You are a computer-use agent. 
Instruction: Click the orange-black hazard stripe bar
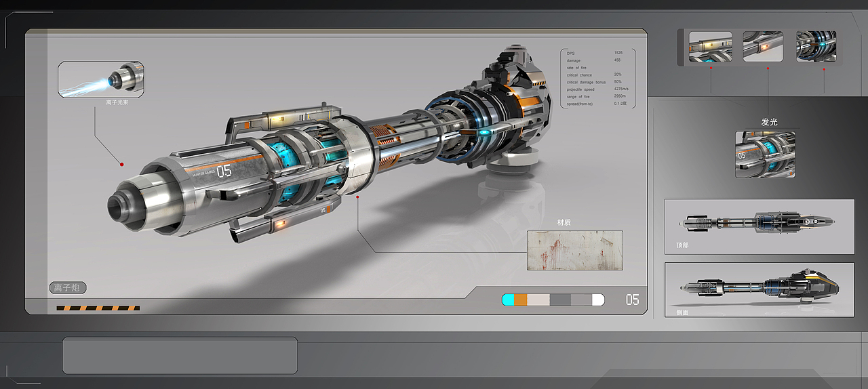[x=98, y=308]
